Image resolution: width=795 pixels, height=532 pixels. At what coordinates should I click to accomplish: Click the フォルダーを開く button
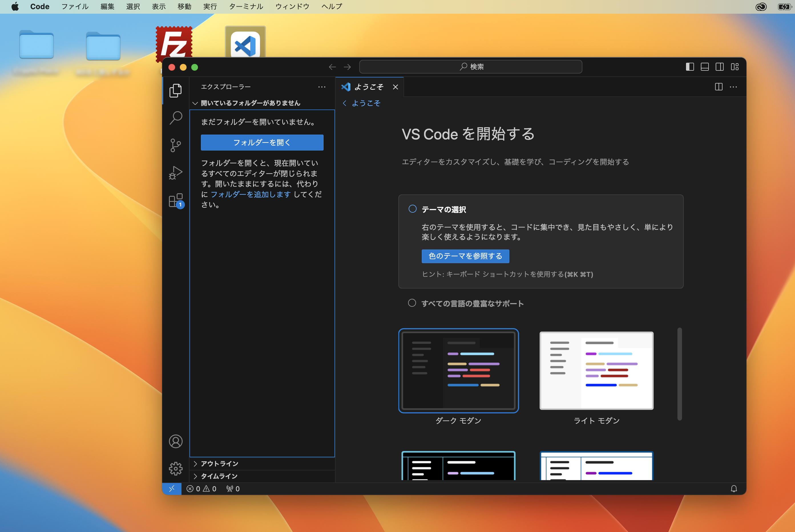pos(262,143)
